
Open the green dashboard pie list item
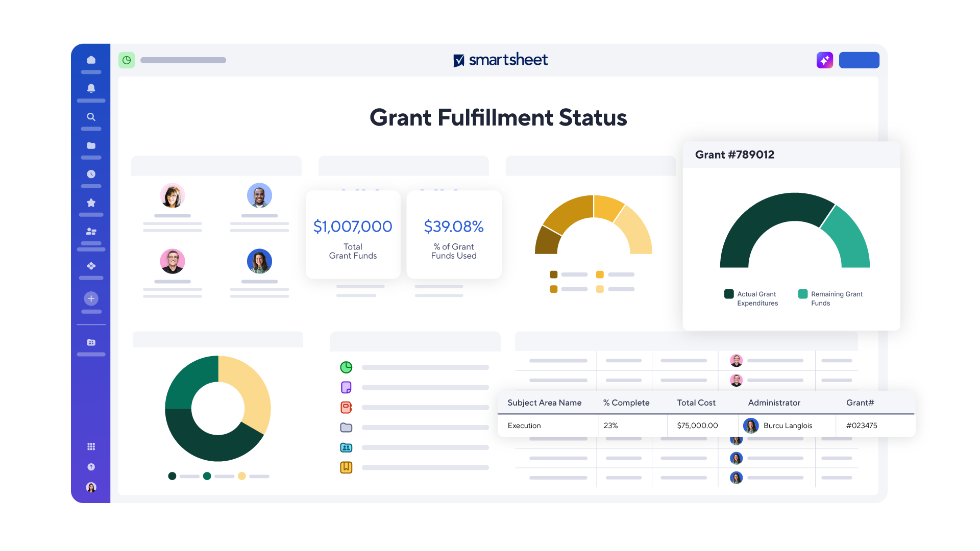pyautogui.click(x=346, y=367)
